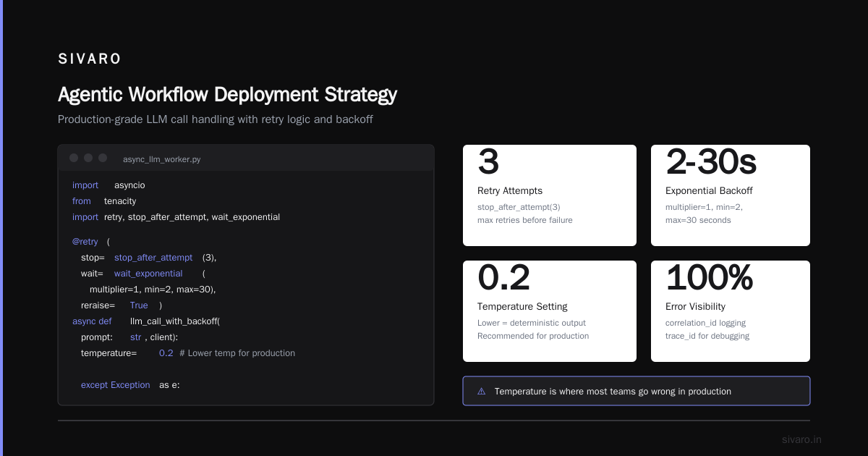The width and height of the screenshot is (868, 456).
Task: Click the 'Temperature Setting' card label
Action: pyautogui.click(x=522, y=307)
